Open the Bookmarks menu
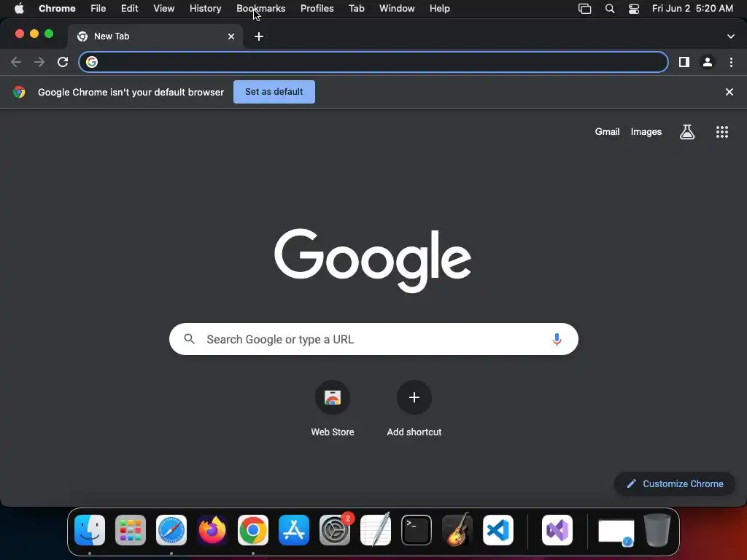 pos(261,9)
